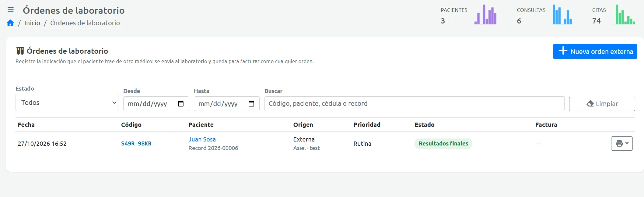Go to the home icon in breadcrumb
The image size is (644, 197).
[x=10, y=23]
